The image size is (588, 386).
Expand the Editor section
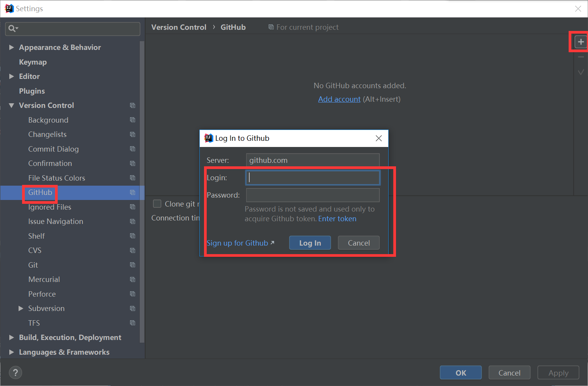coord(11,76)
